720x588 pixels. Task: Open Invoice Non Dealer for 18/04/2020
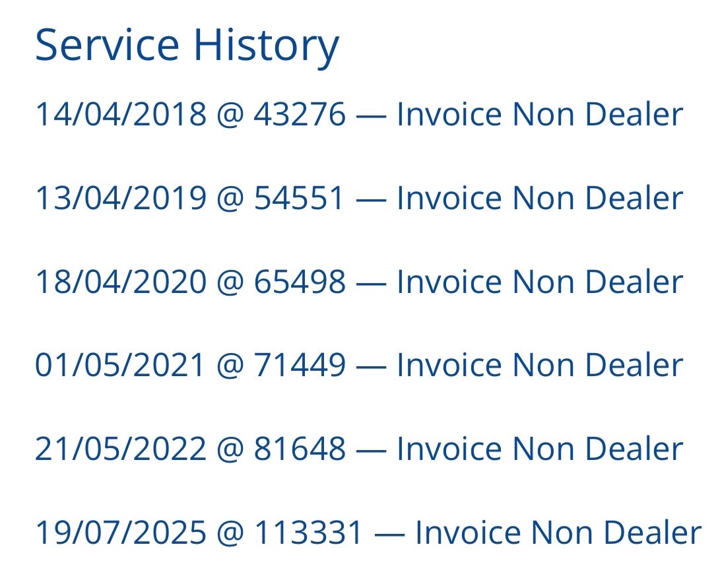point(539,282)
